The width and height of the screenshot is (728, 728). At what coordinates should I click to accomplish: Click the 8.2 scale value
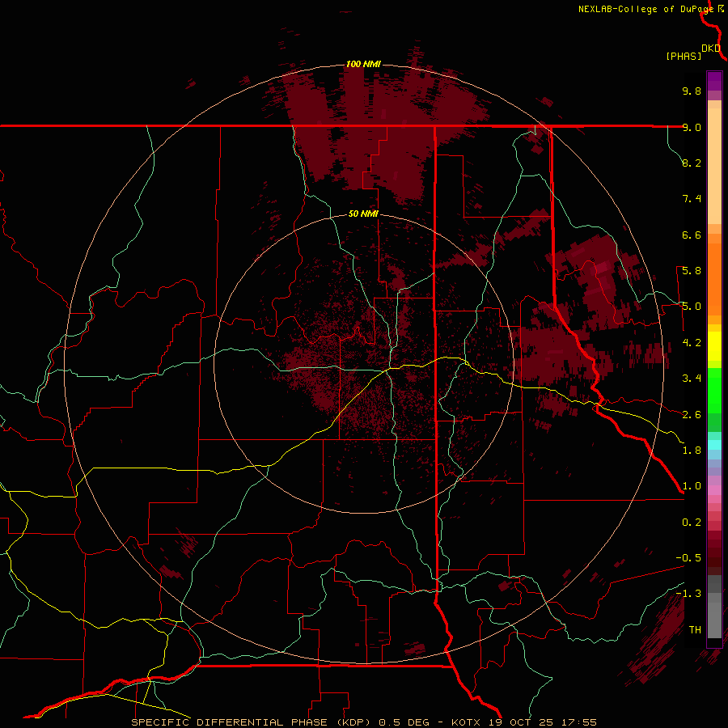692,163
